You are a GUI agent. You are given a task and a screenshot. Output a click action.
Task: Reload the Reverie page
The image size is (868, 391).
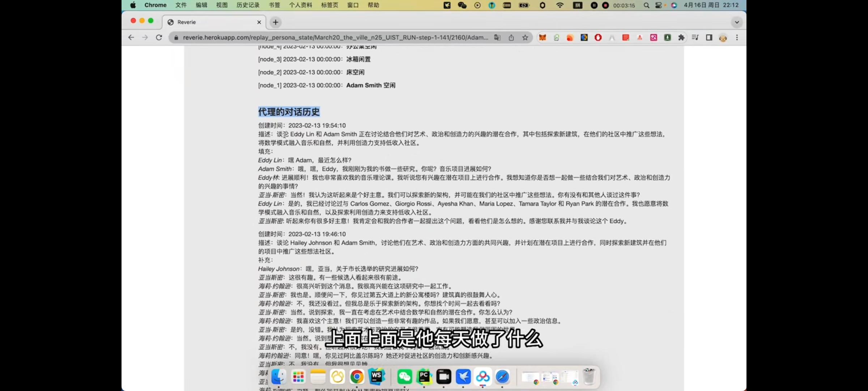(159, 37)
